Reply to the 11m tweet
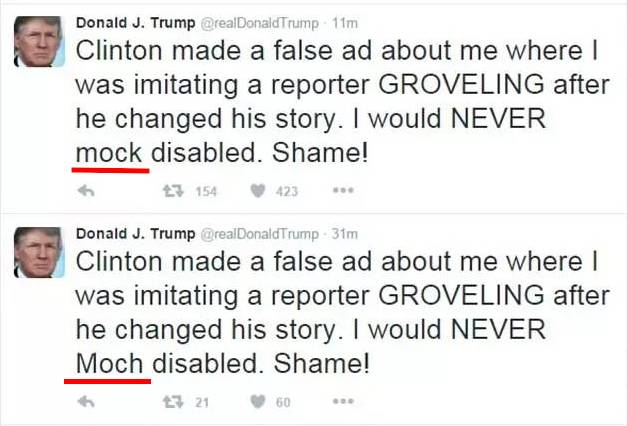Image resolution: width=627 pixels, height=426 pixels. (86, 191)
